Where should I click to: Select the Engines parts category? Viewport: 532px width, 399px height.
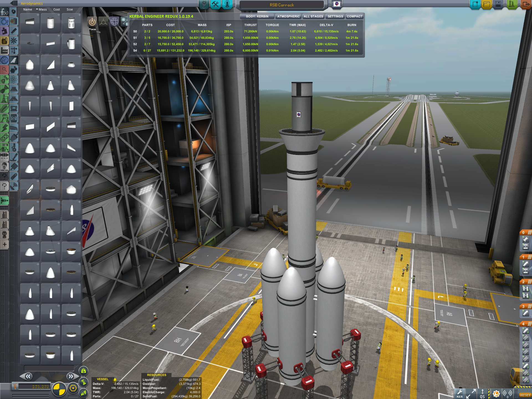[14, 31]
